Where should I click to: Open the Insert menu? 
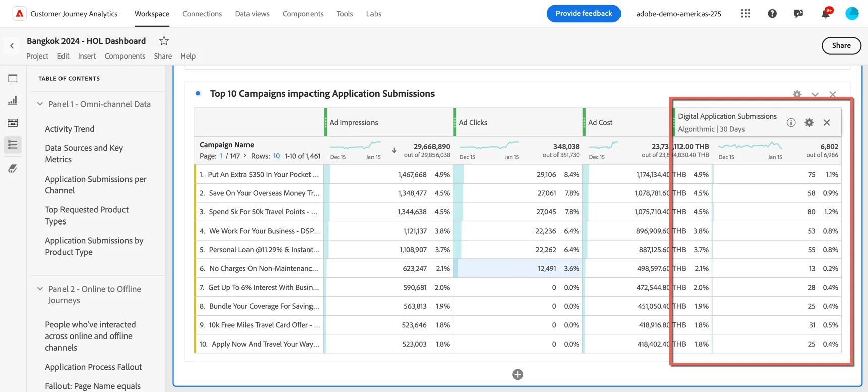click(x=87, y=56)
